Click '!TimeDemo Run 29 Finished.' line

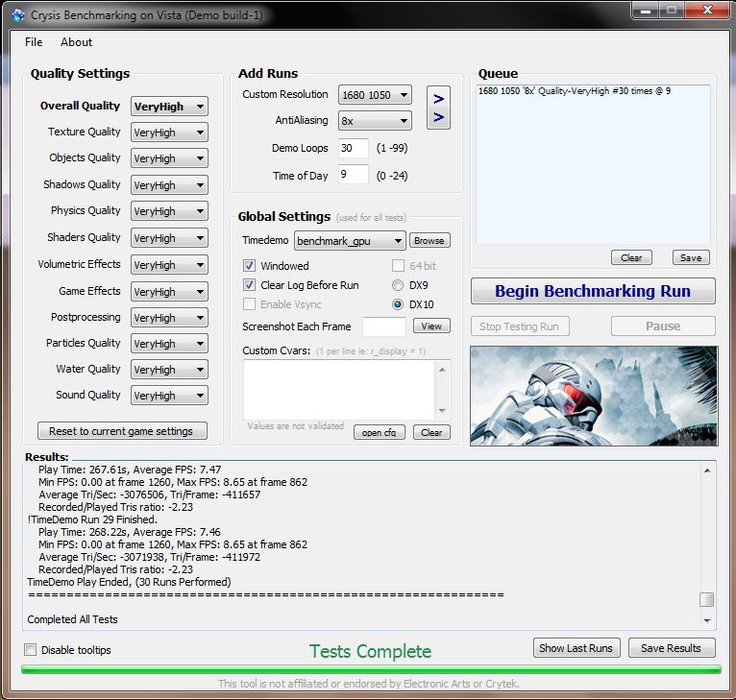click(x=92, y=519)
